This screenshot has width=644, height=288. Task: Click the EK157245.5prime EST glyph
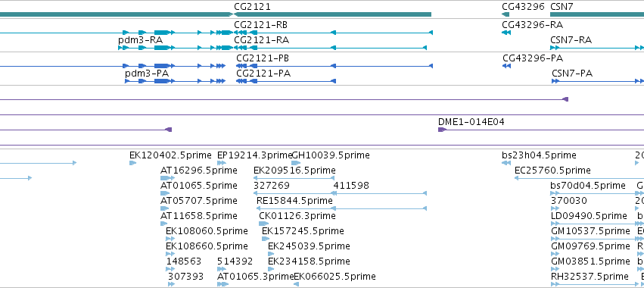[266, 239]
